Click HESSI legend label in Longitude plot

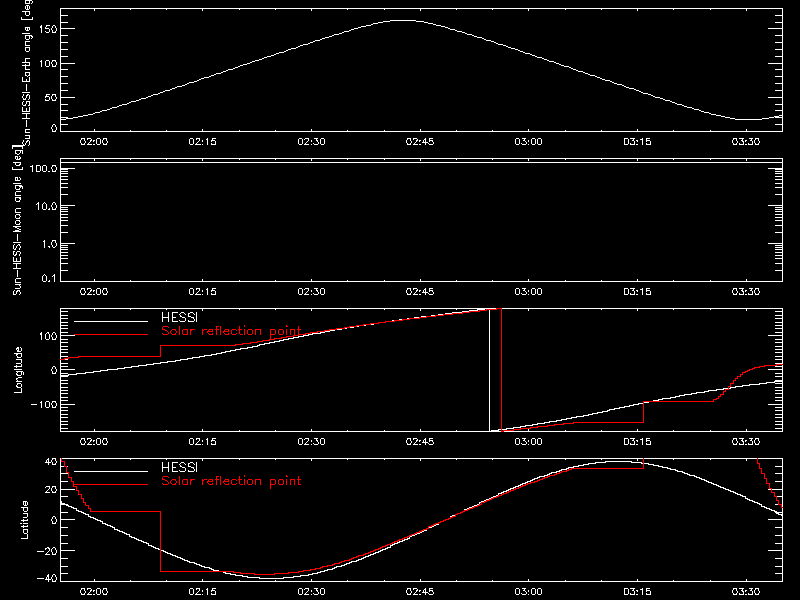click(179, 317)
